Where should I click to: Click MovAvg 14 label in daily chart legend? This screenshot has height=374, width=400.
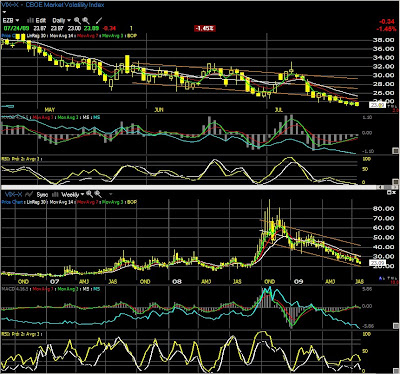[x=63, y=35]
